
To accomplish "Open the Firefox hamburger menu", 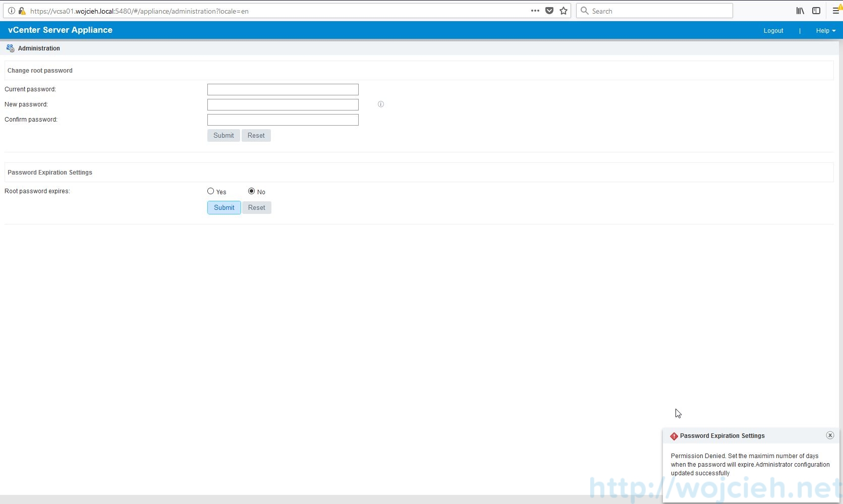I will (x=836, y=11).
